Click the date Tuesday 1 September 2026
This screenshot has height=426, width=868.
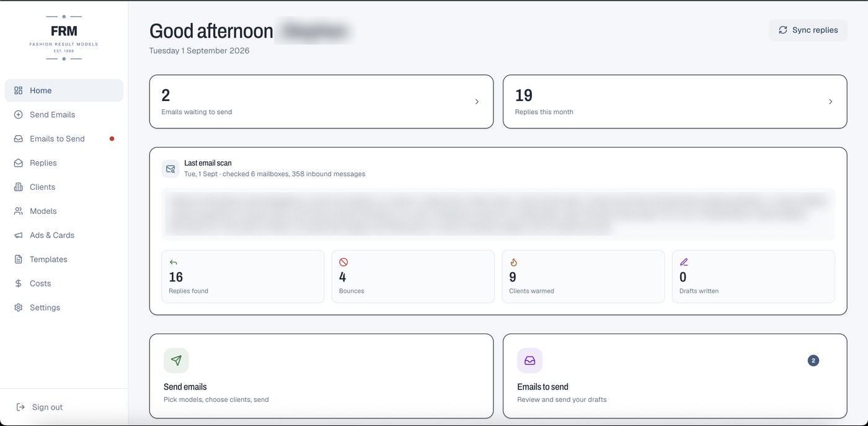click(x=199, y=51)
